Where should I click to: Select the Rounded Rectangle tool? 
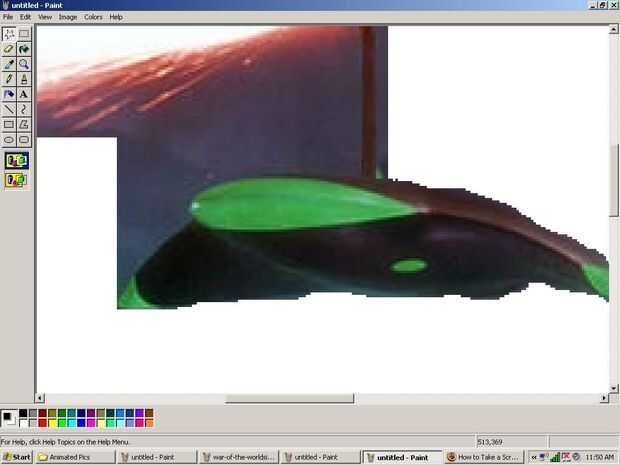[x=24, y=139]
